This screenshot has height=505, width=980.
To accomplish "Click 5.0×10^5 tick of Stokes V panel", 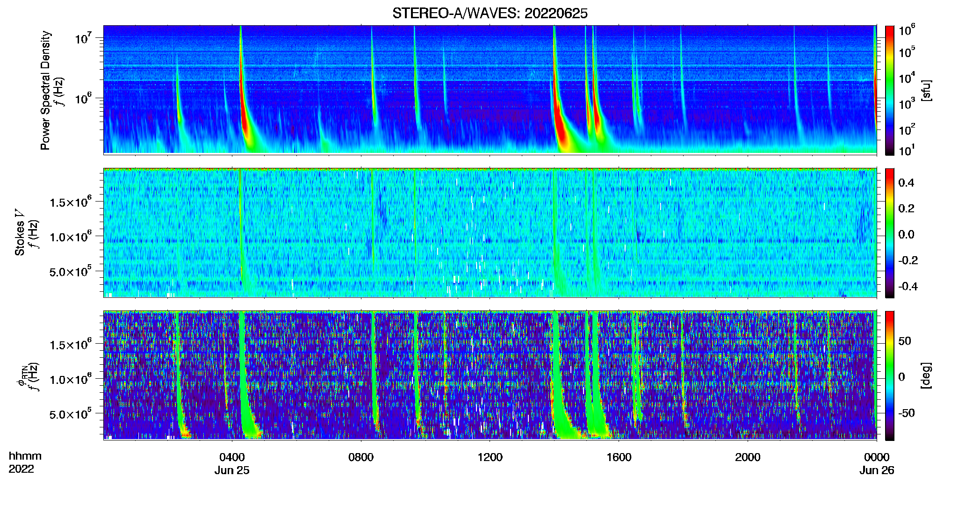I will (71, 272).
